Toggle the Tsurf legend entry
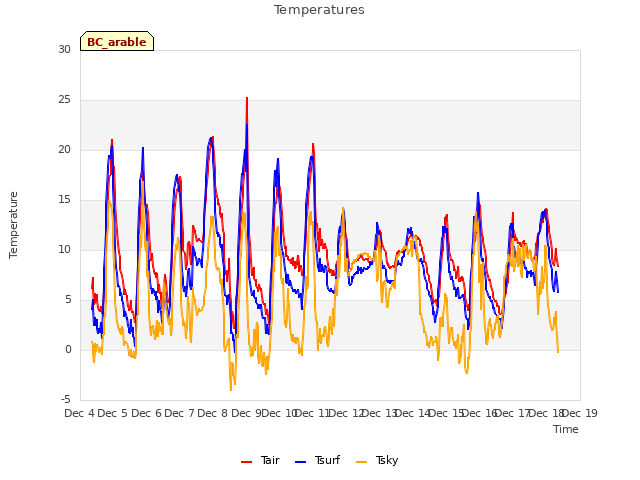640x480 pixels. point(317,460)
